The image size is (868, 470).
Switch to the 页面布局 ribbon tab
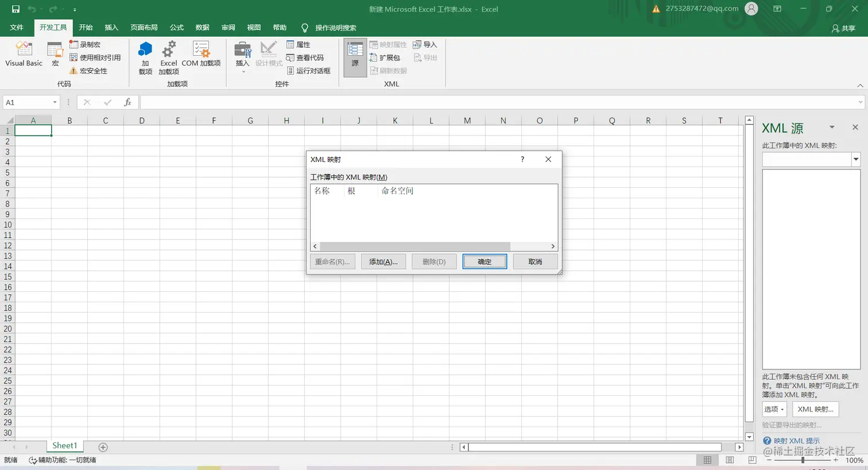click(144, 28)
